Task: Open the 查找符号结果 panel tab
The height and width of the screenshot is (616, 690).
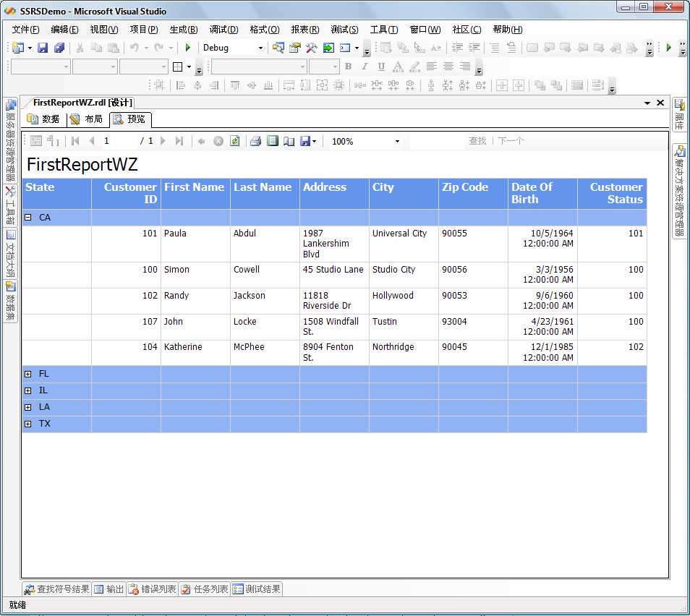Action: (56, 589)
